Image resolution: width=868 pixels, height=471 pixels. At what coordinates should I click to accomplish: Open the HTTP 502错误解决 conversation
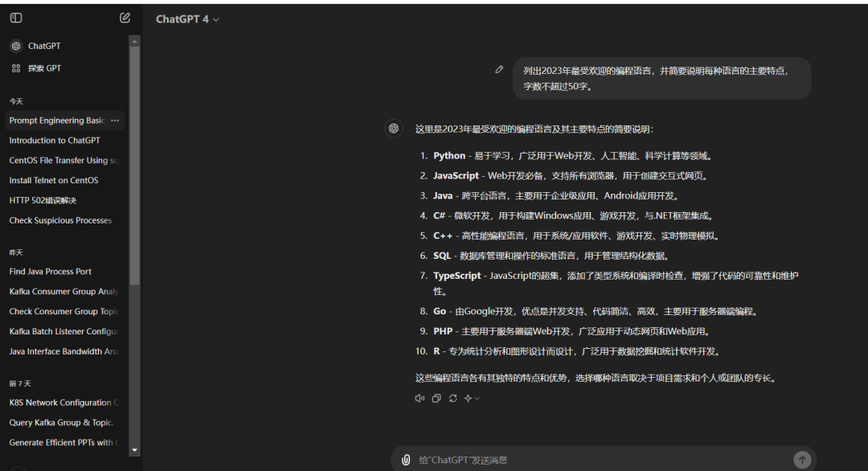coord(43,200)
